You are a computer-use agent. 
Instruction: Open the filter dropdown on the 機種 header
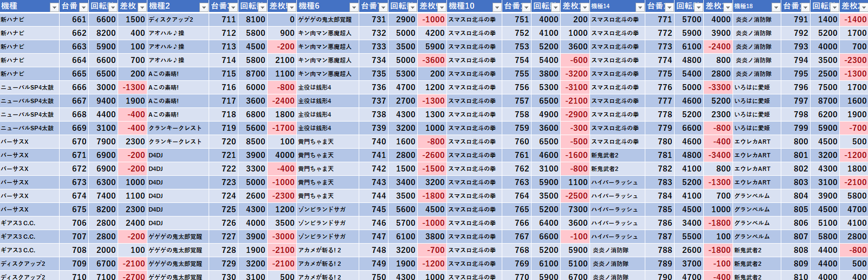(54, 7)
